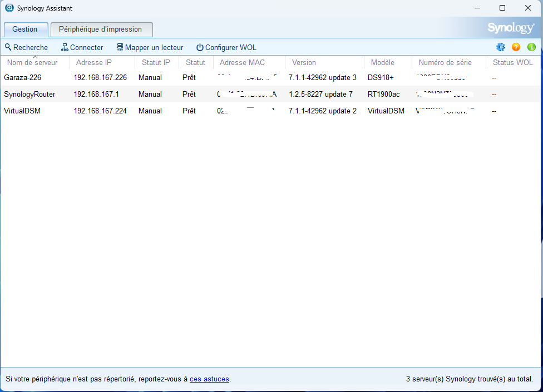
Task: Switch to the Gestion tab
Action: coord(25,29)
